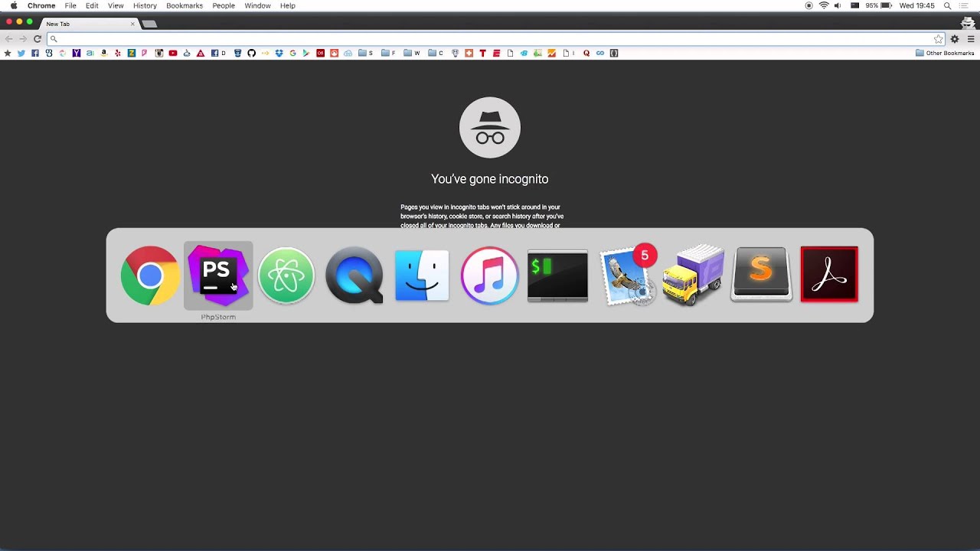The image size is (980, 551).
Task: Open the Bookmarks menu
Action: (x=185, y=5)
